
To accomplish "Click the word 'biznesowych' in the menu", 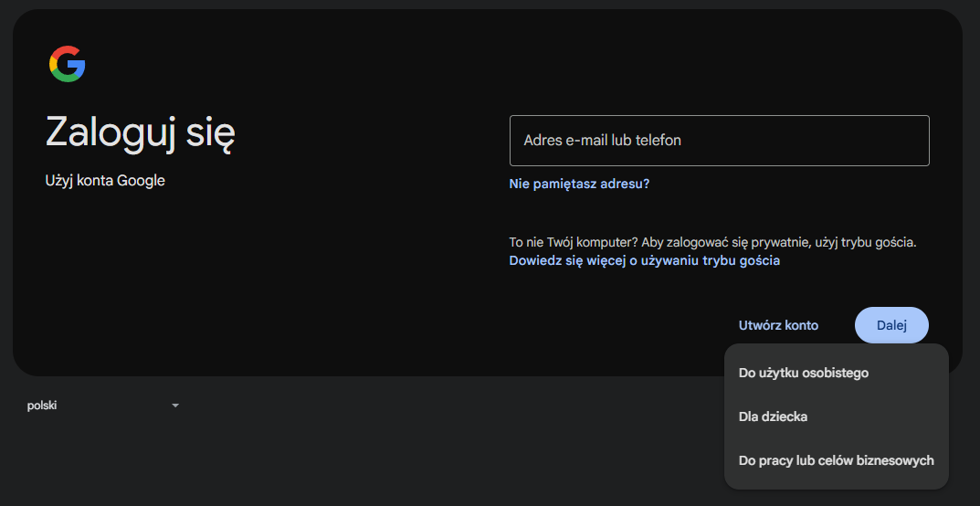I will tap(898, 460).
